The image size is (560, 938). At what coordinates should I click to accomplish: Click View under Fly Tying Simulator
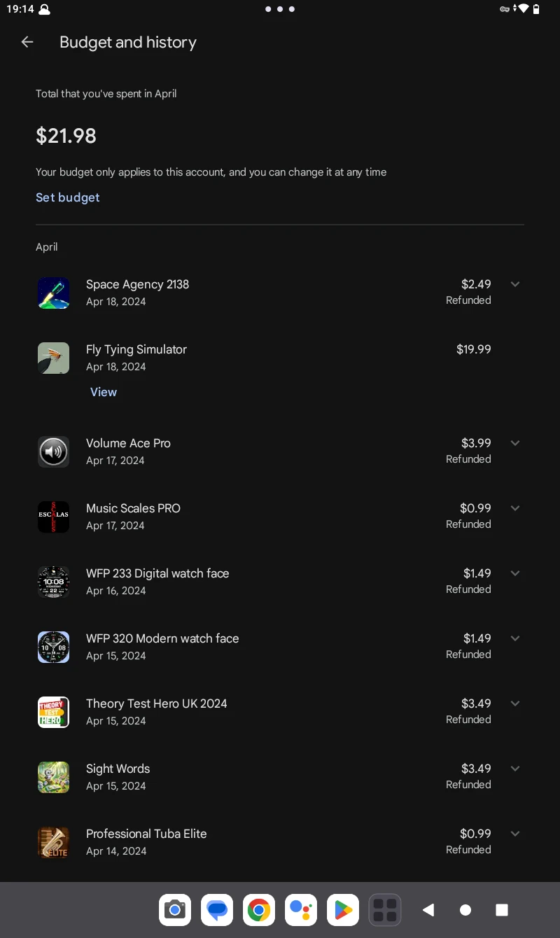pos(104,392)
